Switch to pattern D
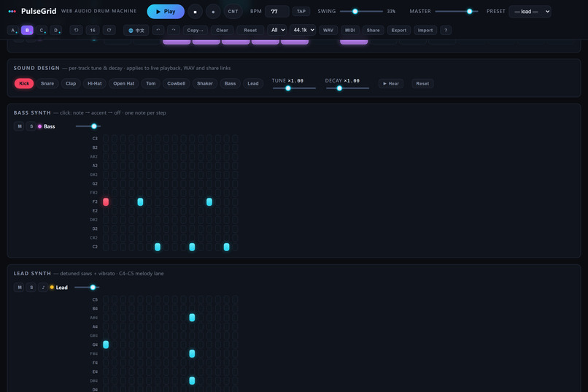 pos(56,31)
